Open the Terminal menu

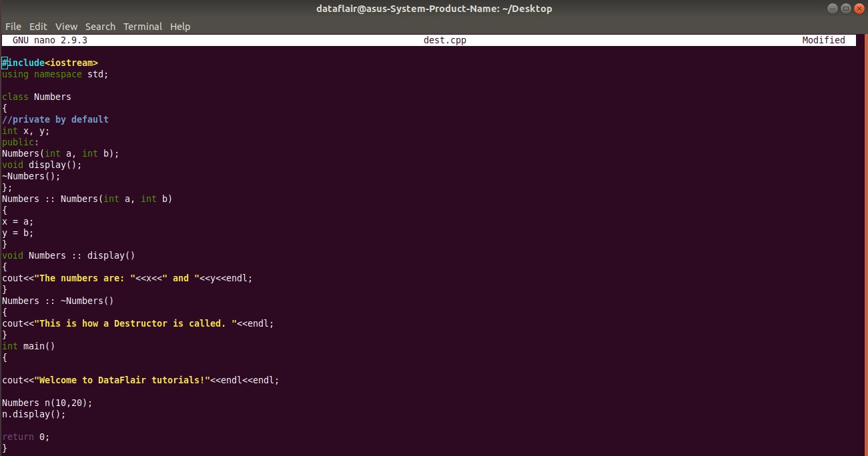pos(142,26)
